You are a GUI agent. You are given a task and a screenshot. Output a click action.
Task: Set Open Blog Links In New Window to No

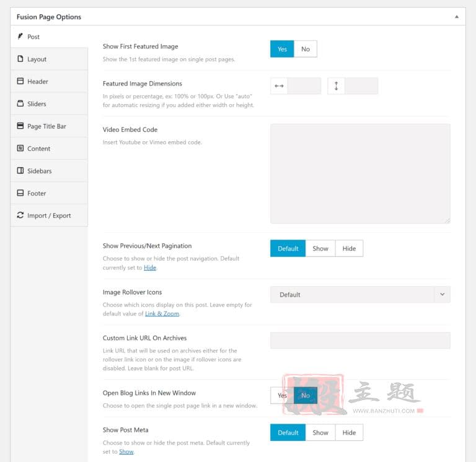[x=306, y=395]
